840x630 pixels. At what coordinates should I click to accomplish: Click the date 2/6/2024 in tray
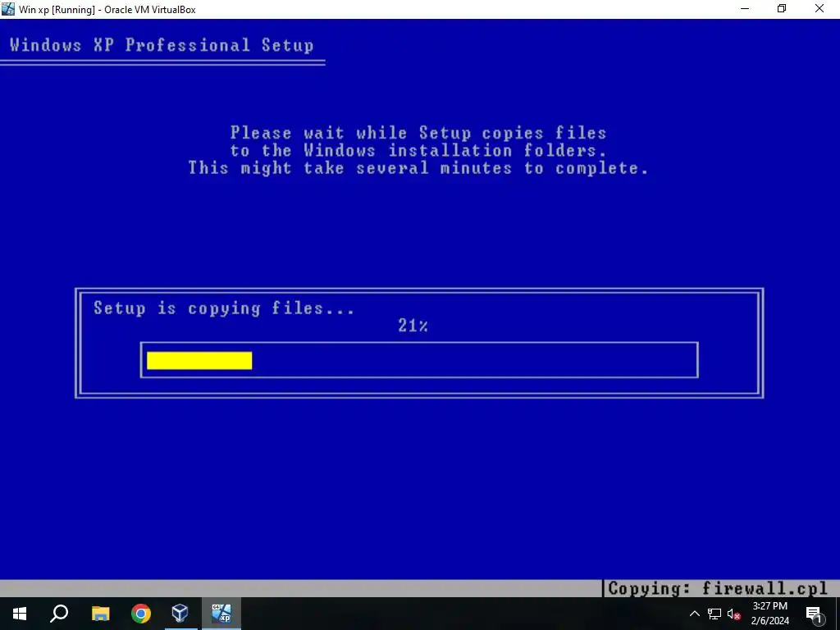click(x=769, y=622)
